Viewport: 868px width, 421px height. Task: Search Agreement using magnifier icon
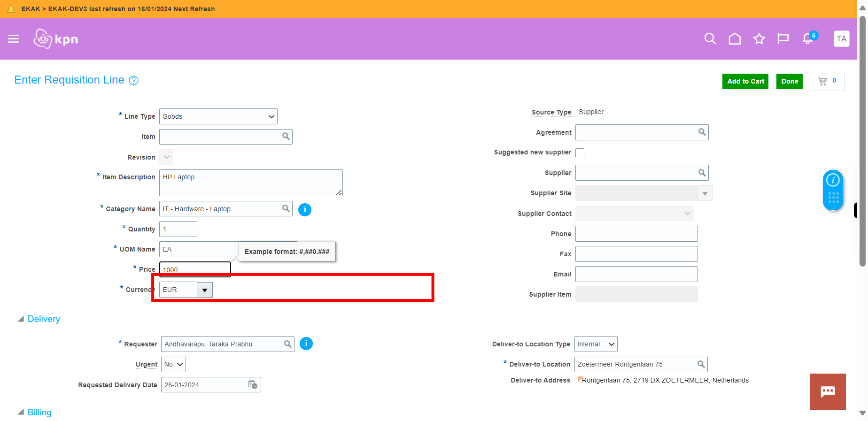(x=702, y=132)
